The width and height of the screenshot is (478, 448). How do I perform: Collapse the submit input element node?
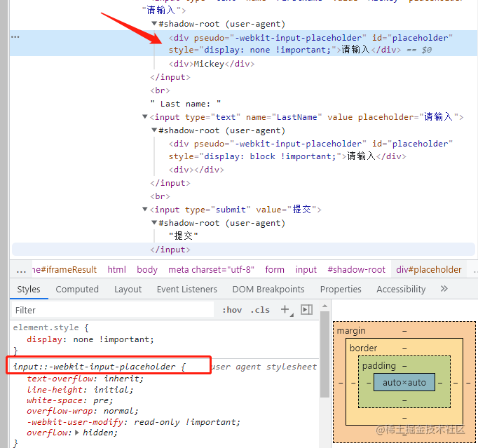[x=145, y=209]
